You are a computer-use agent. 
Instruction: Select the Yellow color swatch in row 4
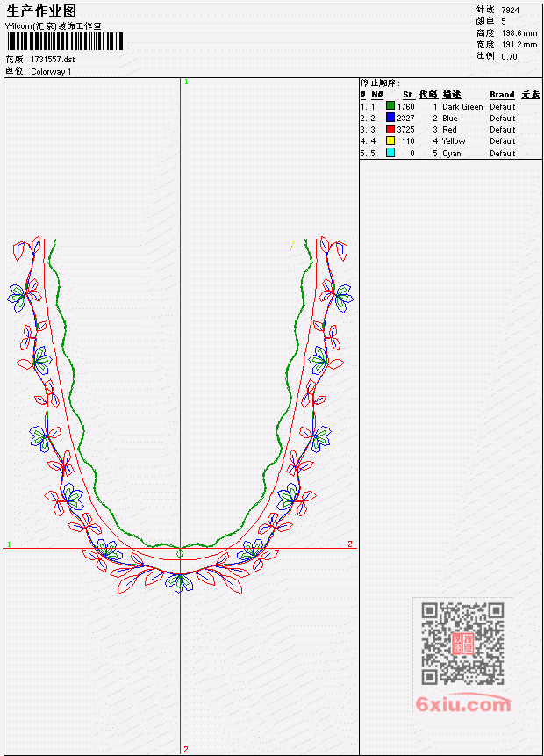pyautogui.click(x=390, y=140)
